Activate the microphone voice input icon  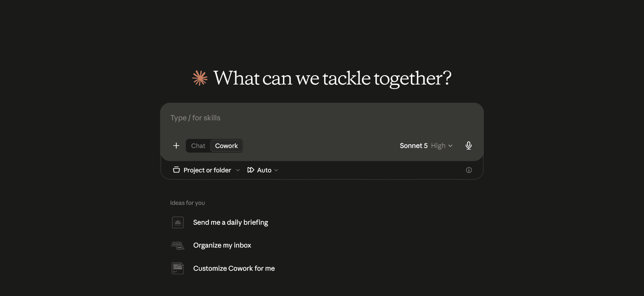coord(468,146)
